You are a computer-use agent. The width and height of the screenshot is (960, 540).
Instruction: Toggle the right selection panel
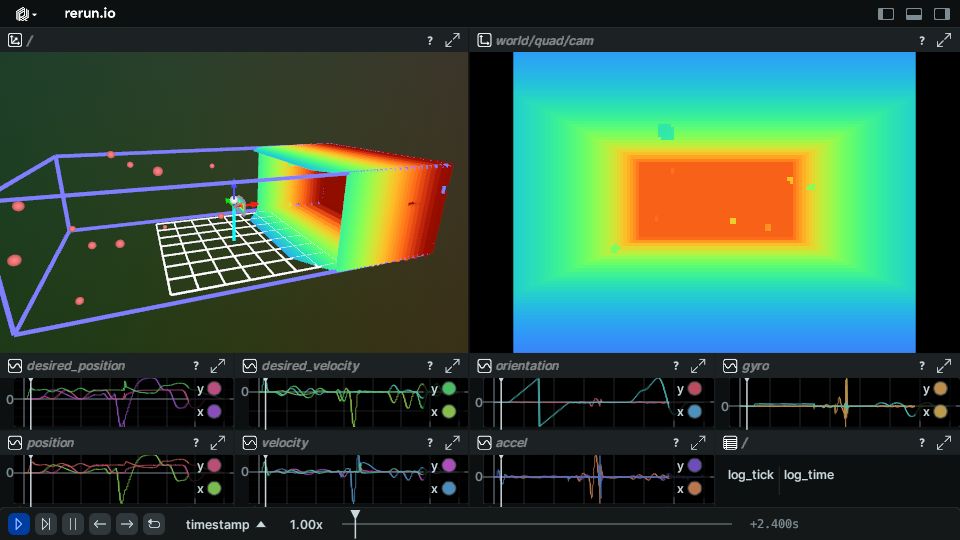pos(942,13)
